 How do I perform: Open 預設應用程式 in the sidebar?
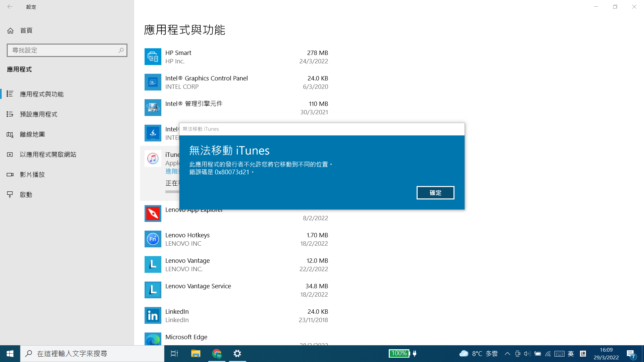tap(39, 114)
